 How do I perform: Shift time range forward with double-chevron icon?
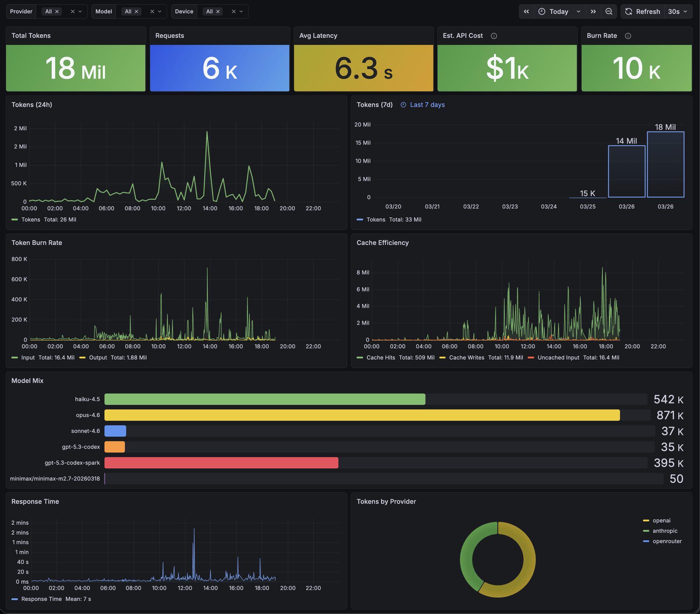594,12
